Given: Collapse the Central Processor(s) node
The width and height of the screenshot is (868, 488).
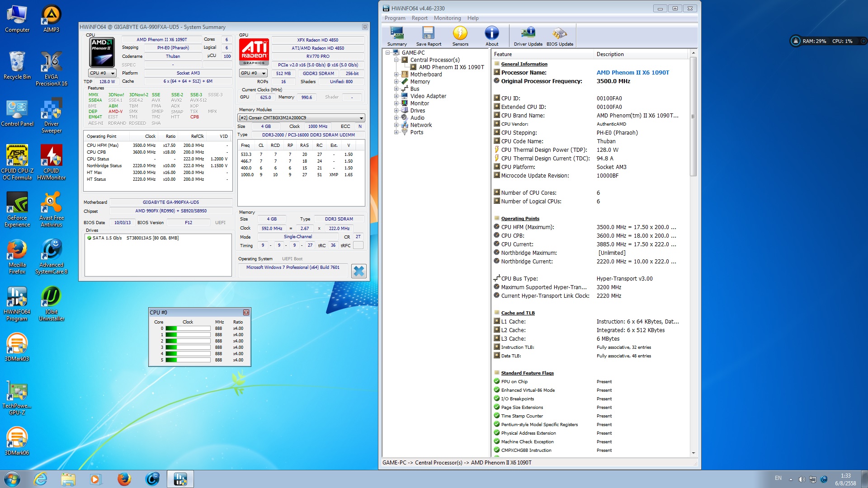Looking at the screenshot, I should (396, 60).
